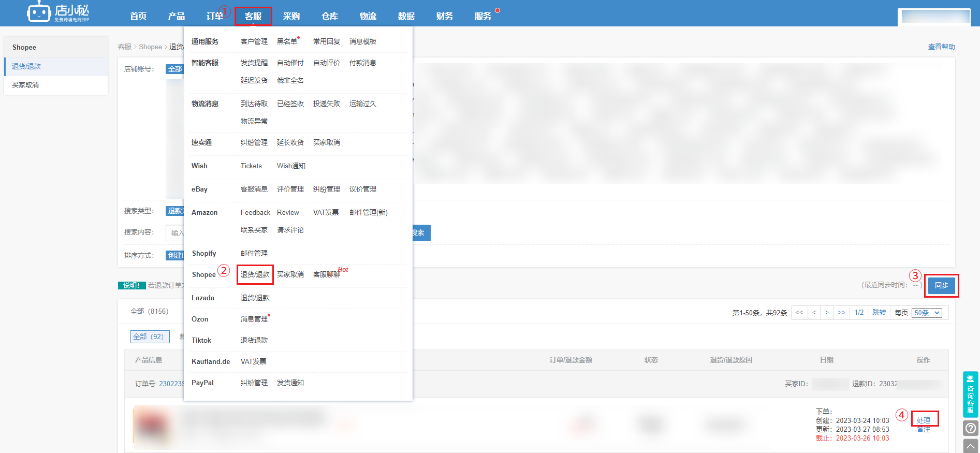Open 运输过久 under 物流消息
The height and width of the screenshot is (453, 980).
(x=363, y=104)
